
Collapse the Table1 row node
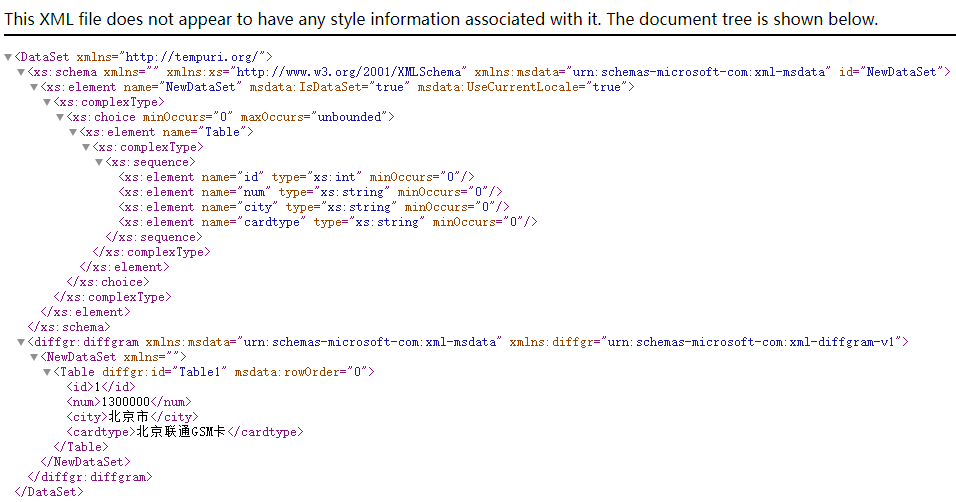(47, 372)
